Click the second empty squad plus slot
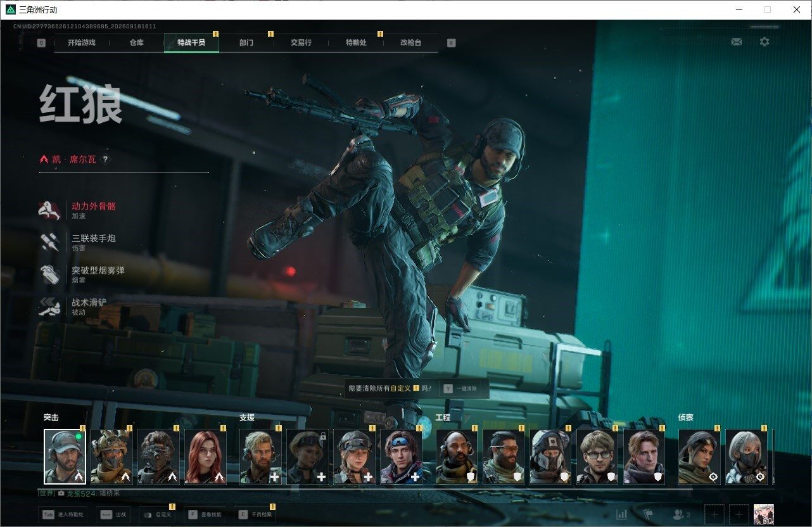812x527 pixels. (739, 514)
